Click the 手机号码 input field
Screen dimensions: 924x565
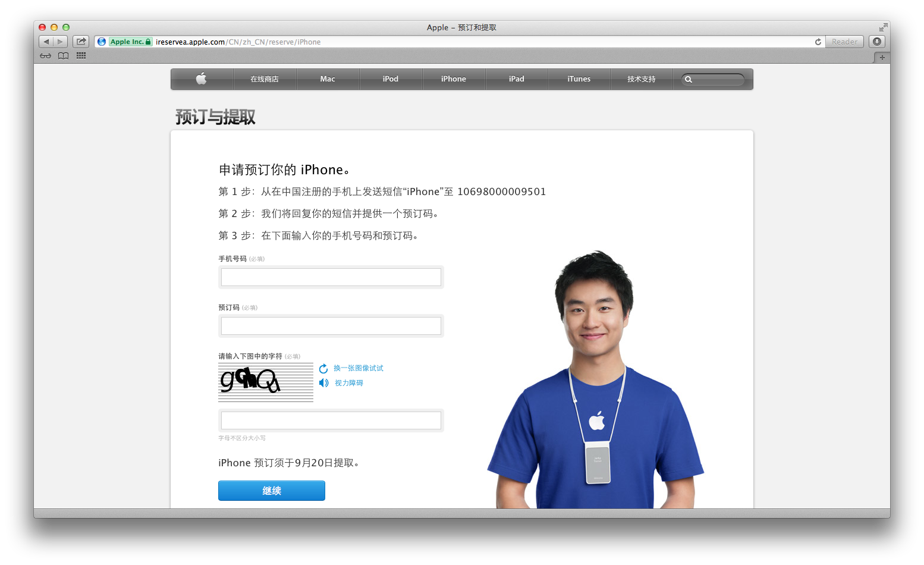(331, 277)
